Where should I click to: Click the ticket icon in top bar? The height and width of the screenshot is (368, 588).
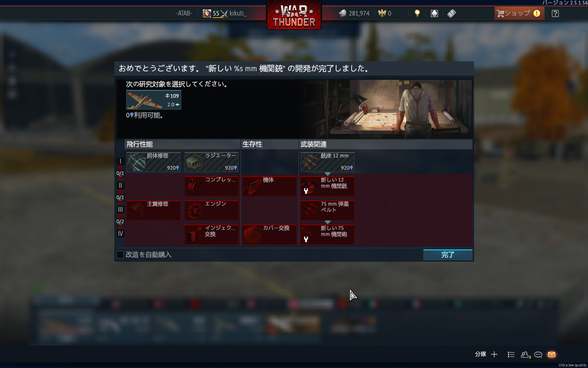tap(451, 13)
